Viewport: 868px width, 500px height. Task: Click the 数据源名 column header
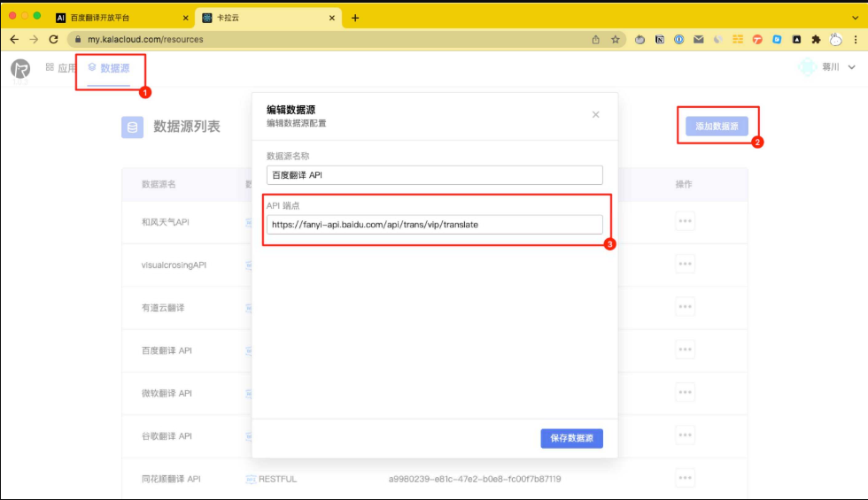(159, 184)
